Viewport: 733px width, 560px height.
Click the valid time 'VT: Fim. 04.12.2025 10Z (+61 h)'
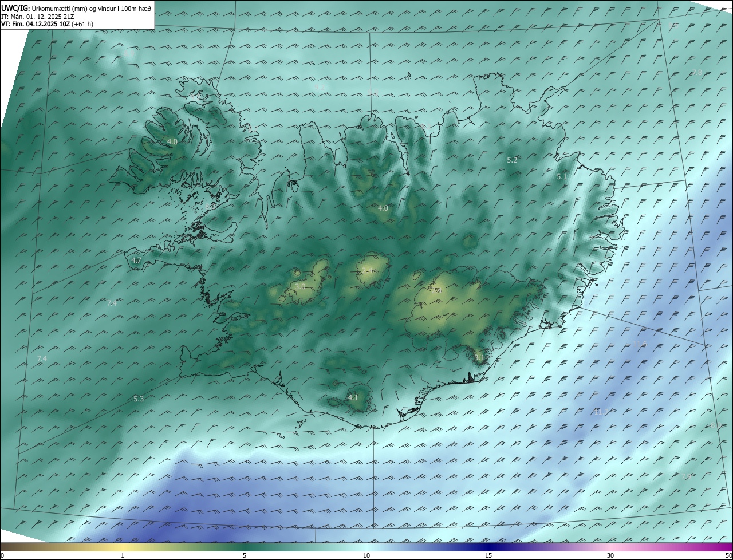(47, 24)
